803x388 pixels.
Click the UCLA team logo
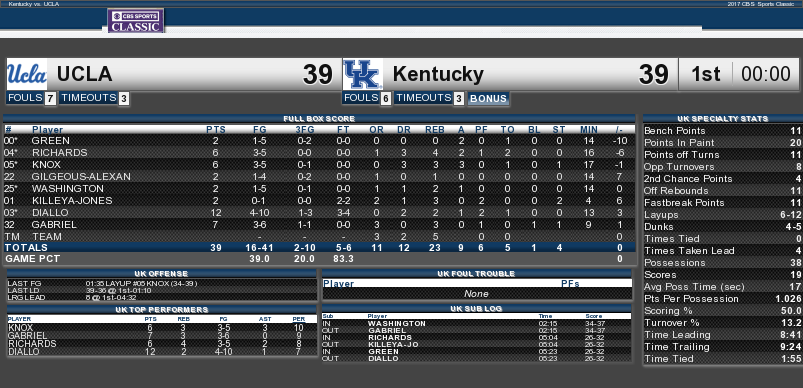tap(27, 74)
